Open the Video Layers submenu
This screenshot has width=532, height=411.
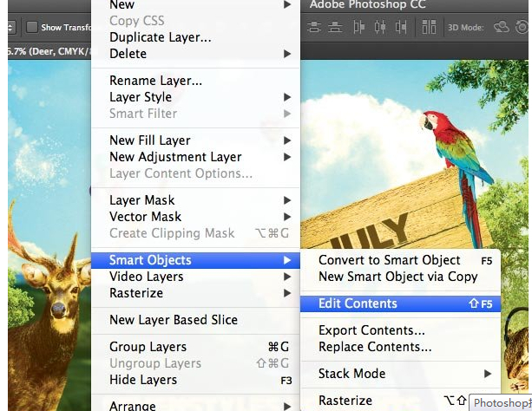(x=195, y=277)
